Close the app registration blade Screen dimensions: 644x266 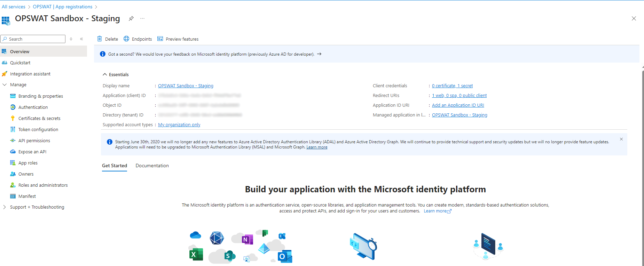[634, 18]
